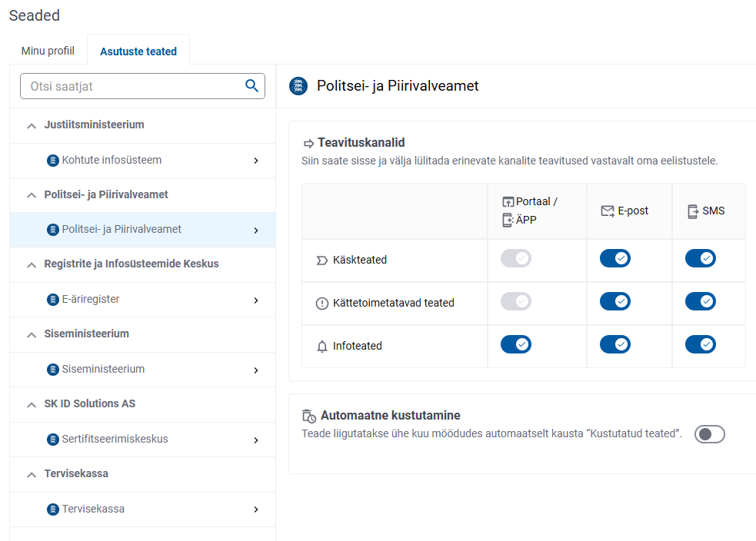Click the Kättetoimetatavad teated exclamation icon
Viewport: 756px width, 541px height.
322,304
